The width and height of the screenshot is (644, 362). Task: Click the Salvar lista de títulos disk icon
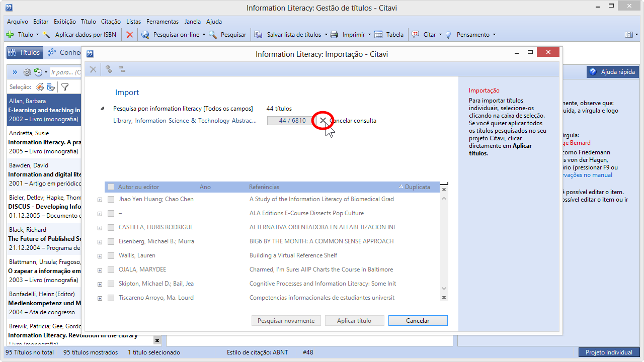[x=258, y=35]
